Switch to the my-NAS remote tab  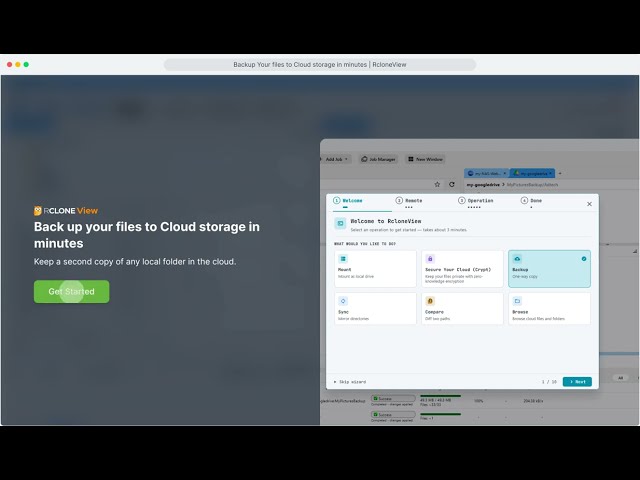487,173
